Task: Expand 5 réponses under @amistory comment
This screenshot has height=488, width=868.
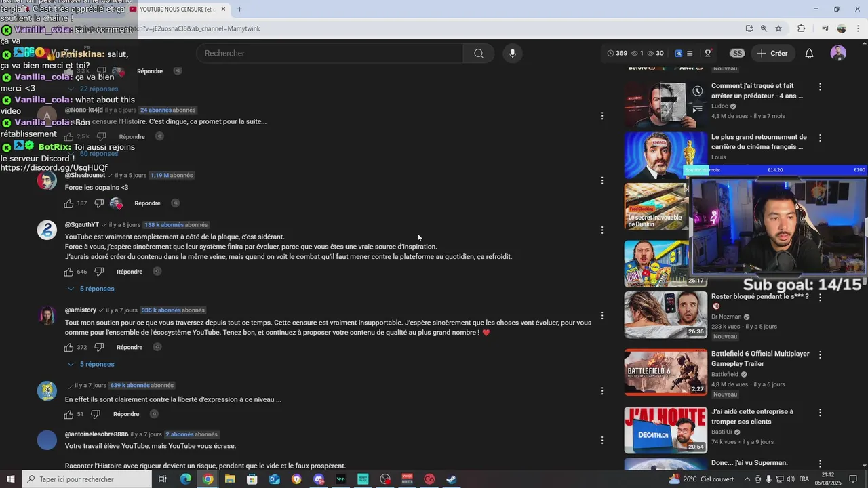Action: click(91, 364)
